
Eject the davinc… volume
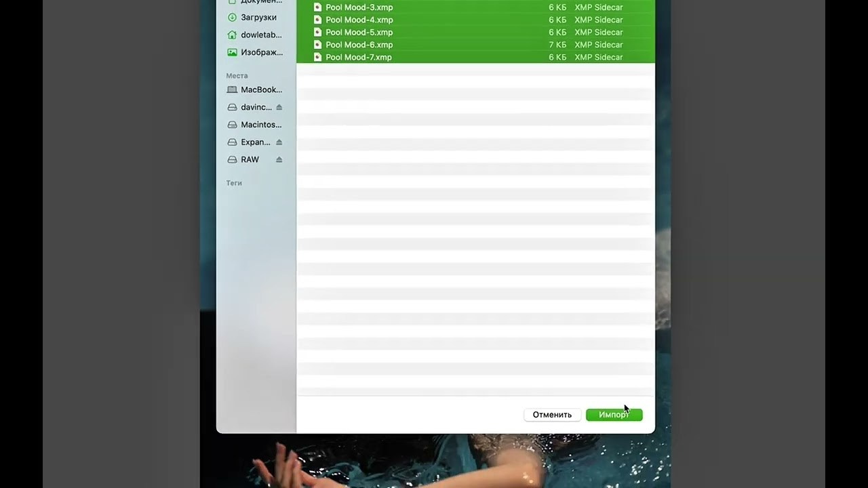coord(279,107)
